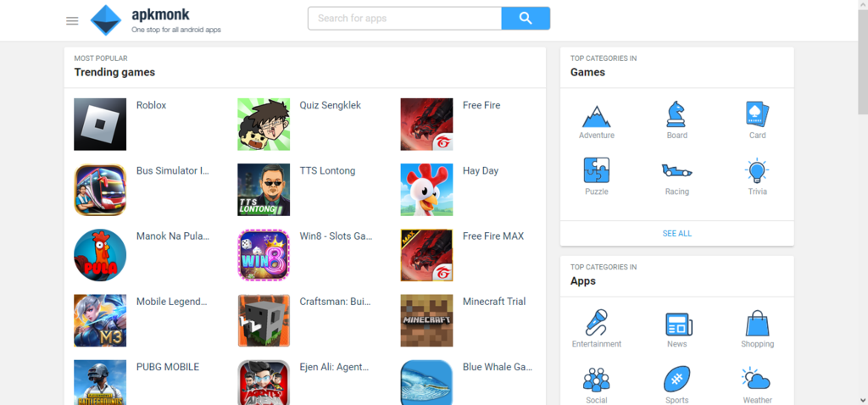868x405 pixels.
Task: Click the Blue Whale Game title
Action: click(x=498, y=366)
